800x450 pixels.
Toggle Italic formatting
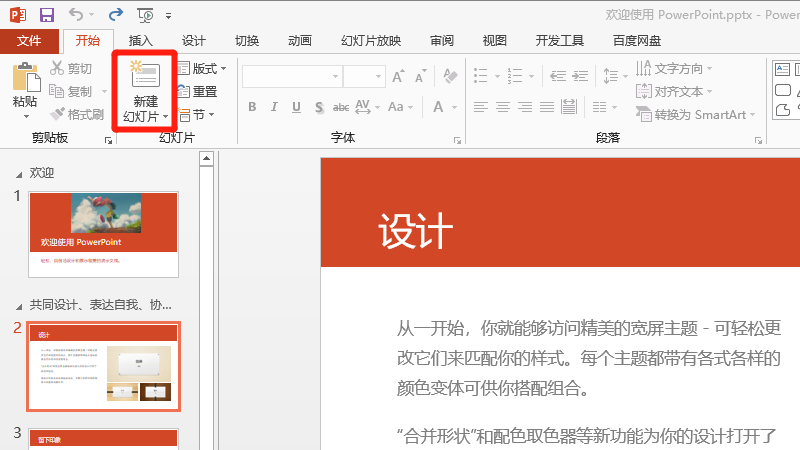click(275, 107)
